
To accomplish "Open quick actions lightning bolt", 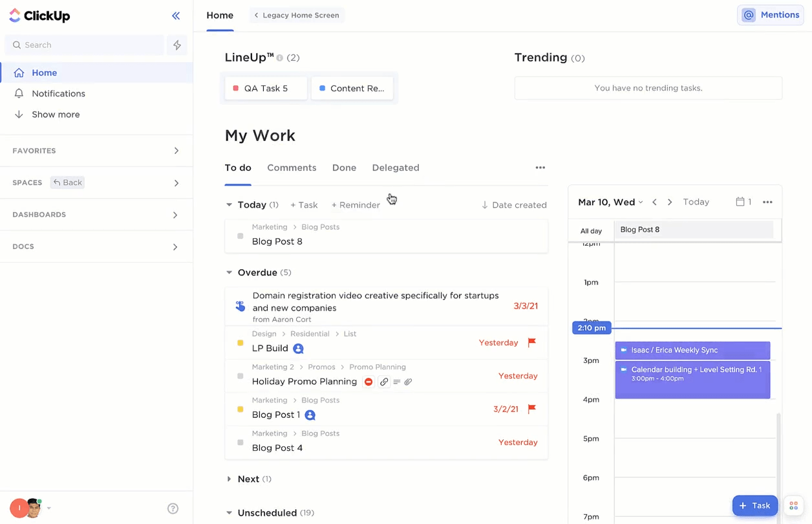I will point(177,45).
